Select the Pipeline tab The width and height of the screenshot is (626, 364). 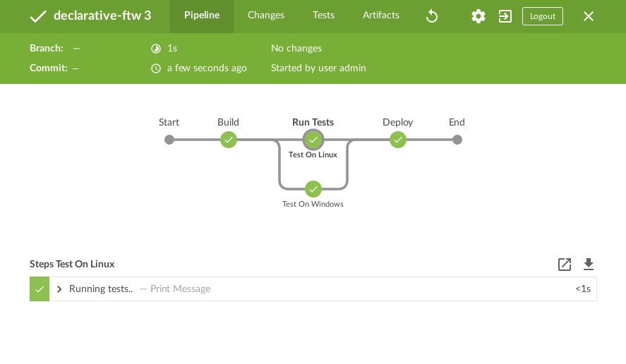202,16
